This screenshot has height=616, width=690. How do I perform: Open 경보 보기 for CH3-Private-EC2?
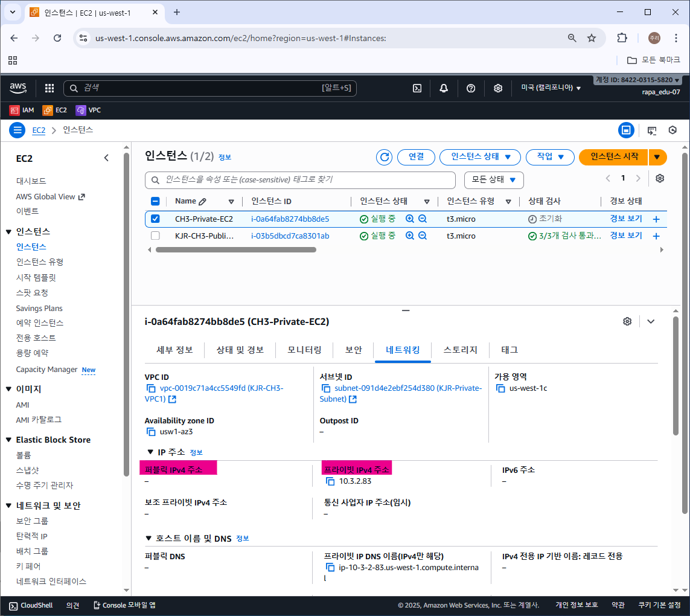coord(626,219)
